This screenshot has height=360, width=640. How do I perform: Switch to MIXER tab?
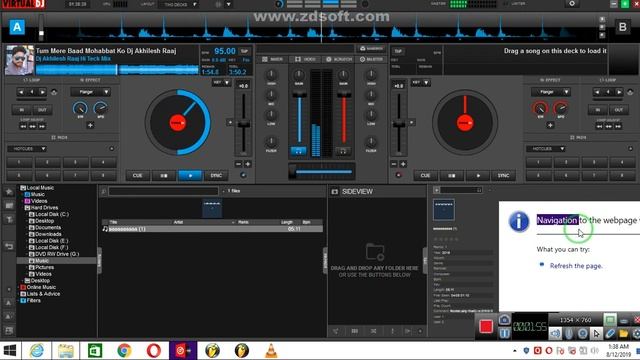tap(273, 60)
